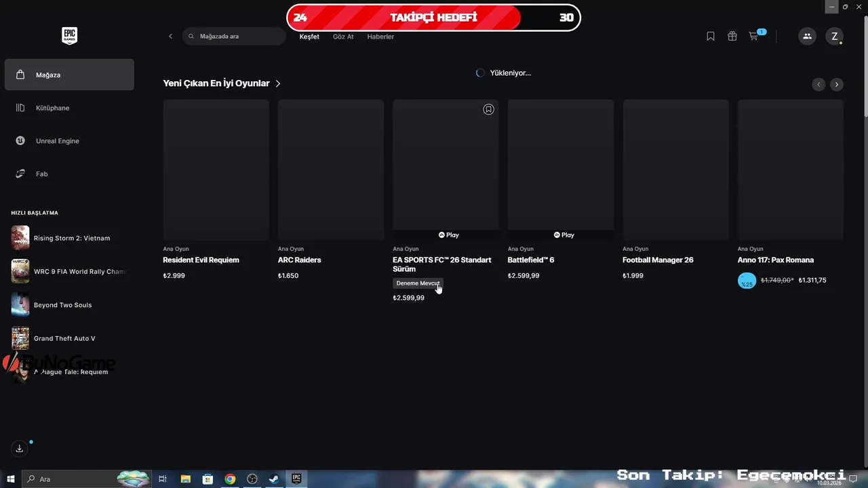The height and width of the screenshot is (488, 868).
Task: Open Yeni Çıkan En İyi Oyunlar list
Action: [216, 83]
